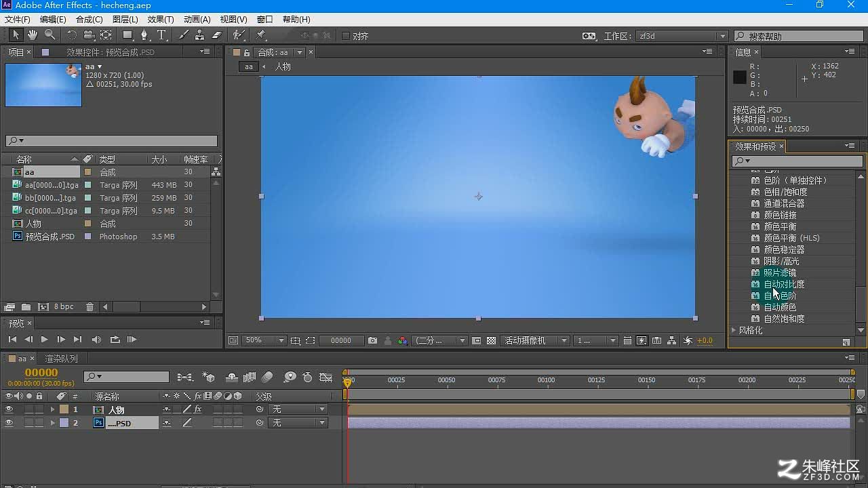Click the new folder icon in Project panel
This screenshot has width=868, height=488.
pos(26,307)
